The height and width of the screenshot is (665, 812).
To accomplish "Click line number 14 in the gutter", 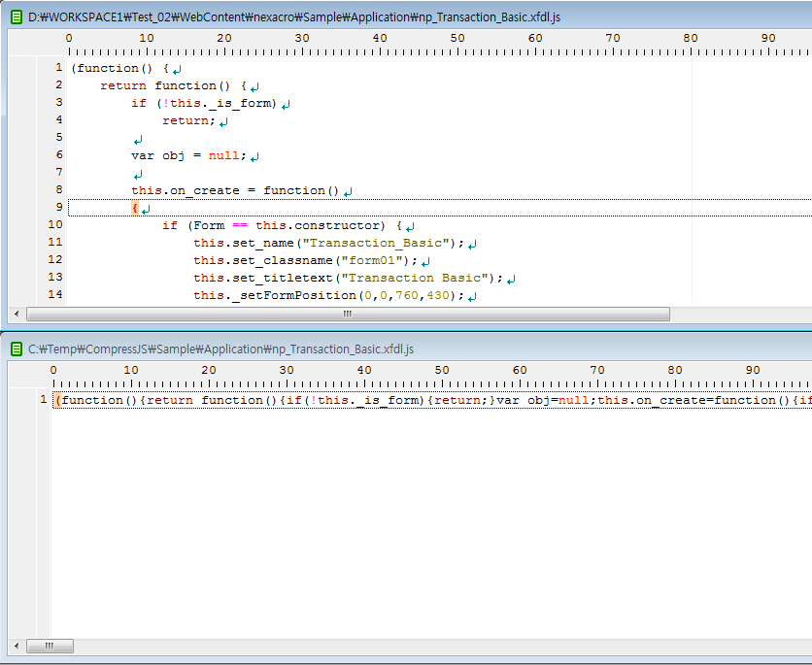I will [55, 294].
